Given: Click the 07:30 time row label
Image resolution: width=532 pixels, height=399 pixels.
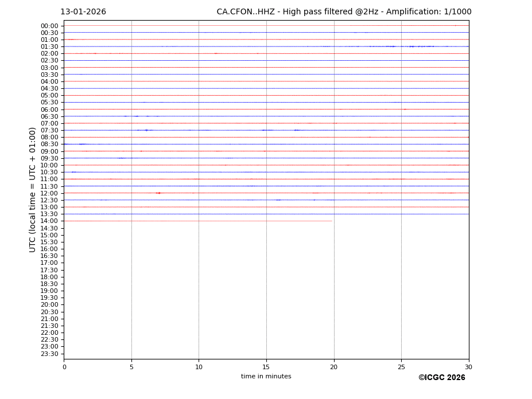Looking at the screenshot, I should 49,131.
